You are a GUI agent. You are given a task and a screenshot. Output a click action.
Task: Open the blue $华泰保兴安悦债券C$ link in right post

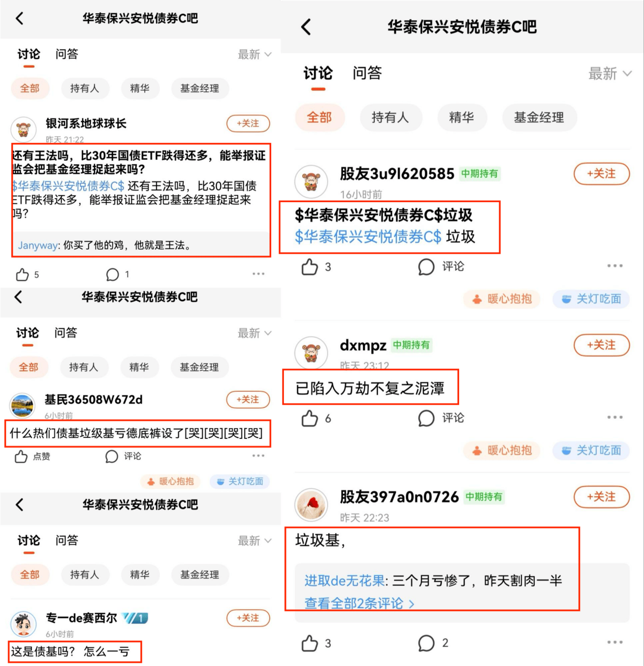[368, 237]
